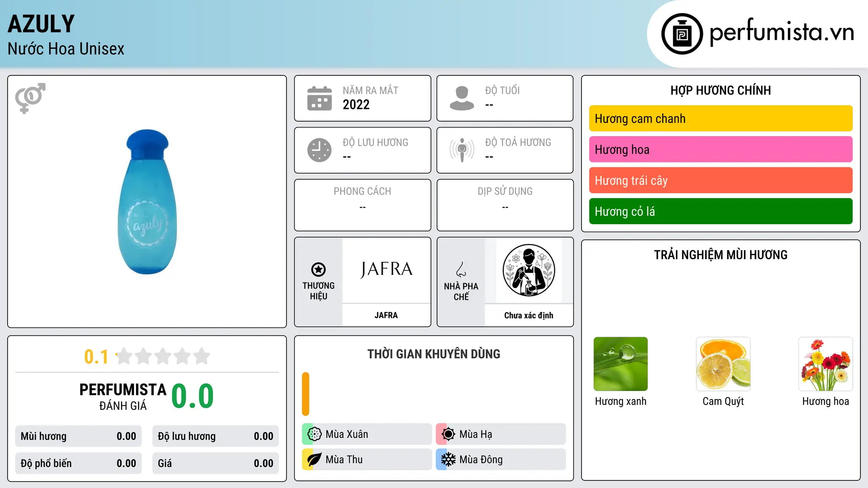Click the person icon beside Độ tuổi
868x488 pixels.
[462, 98]
